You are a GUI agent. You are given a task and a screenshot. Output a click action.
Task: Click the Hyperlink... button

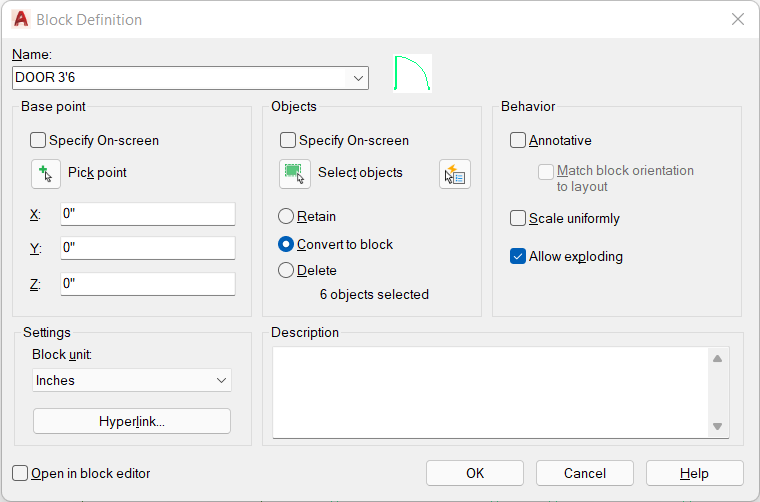coord(132,421)
